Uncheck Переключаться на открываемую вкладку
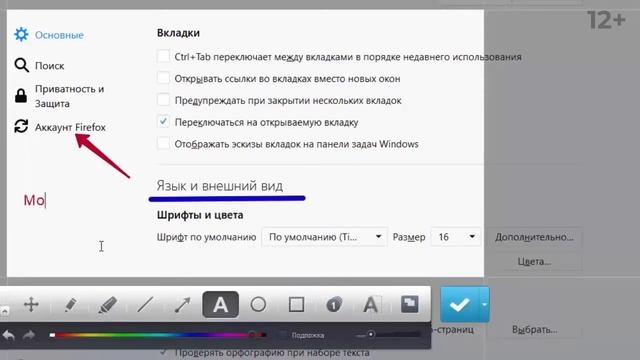Viewport: 640px width, 360px height. [x=163, y=121]
